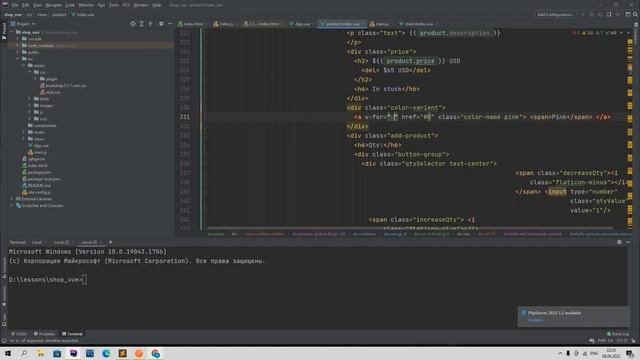This screenshot has width=640, height=360.
Task: Collapse the css folder
Action: coord(29,72)
